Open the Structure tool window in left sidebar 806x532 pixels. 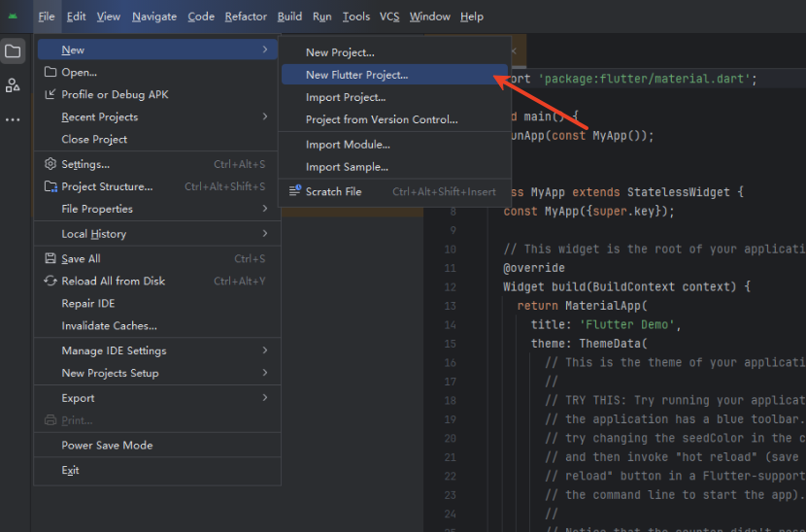click(x=13, y=85)
